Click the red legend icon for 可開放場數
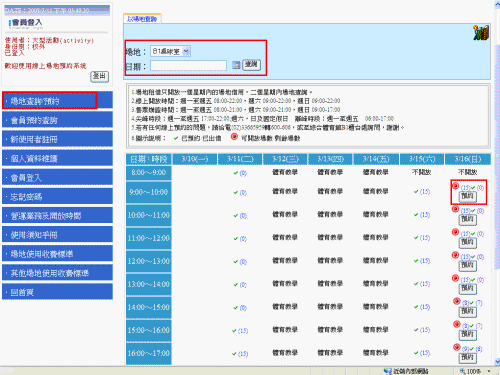 click(234, 137)
